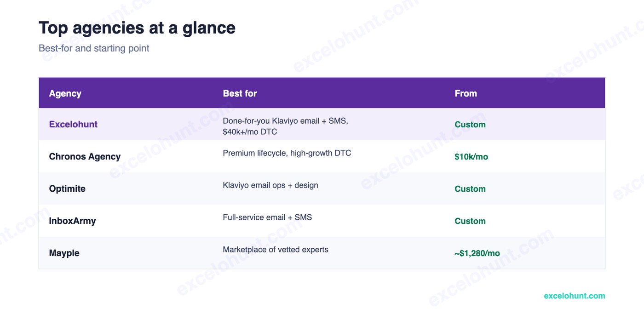Click 'Marketplace of vetted experts' text
Screen dimensions: 644x314
pos(276,250)
